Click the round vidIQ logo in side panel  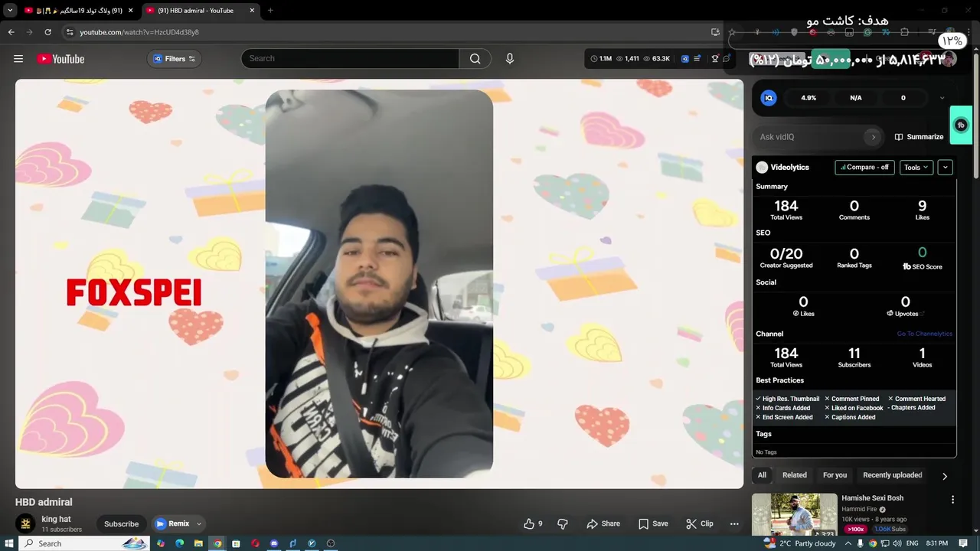pos(769,98)
